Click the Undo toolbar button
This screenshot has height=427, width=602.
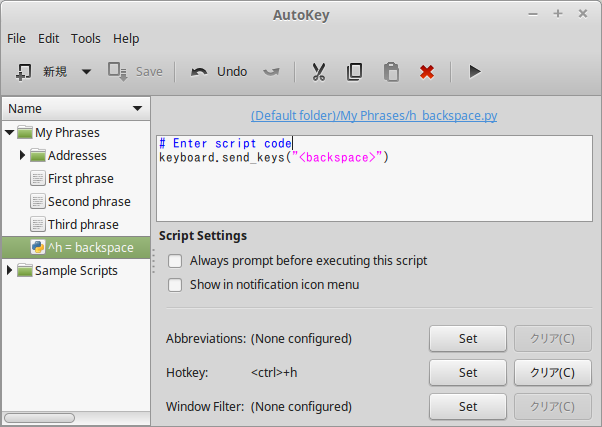point(219,72)
